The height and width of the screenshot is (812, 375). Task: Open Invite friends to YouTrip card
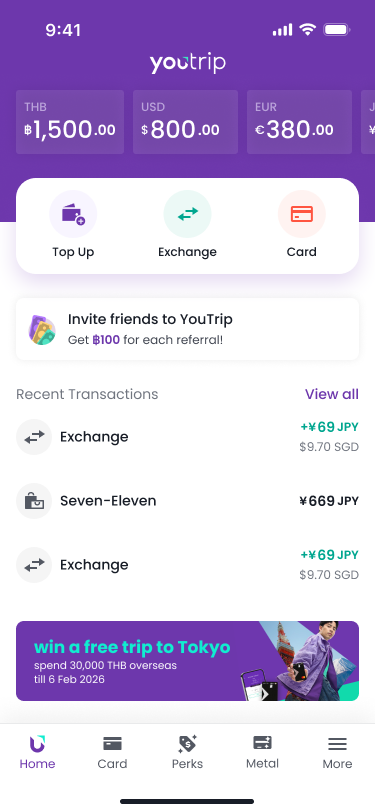coord(188,329)
